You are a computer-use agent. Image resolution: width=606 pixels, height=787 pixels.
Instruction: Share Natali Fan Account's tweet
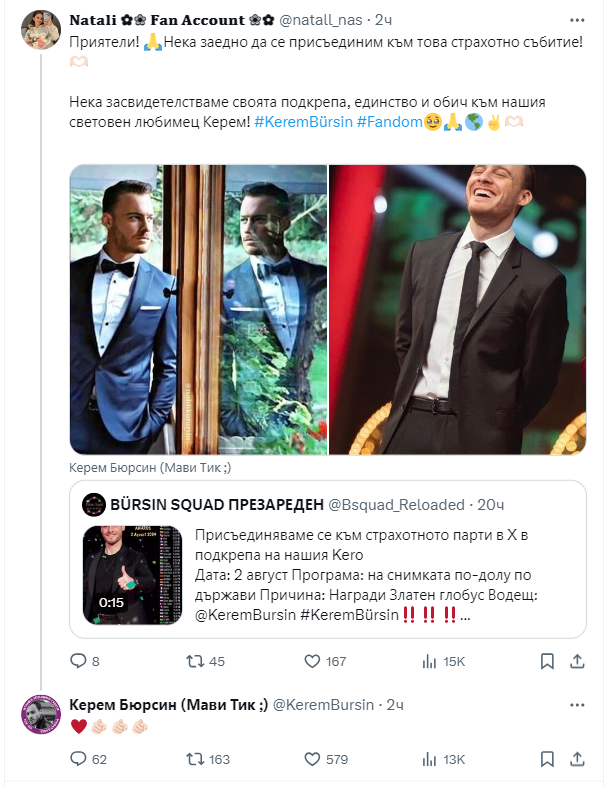[578, 661]
